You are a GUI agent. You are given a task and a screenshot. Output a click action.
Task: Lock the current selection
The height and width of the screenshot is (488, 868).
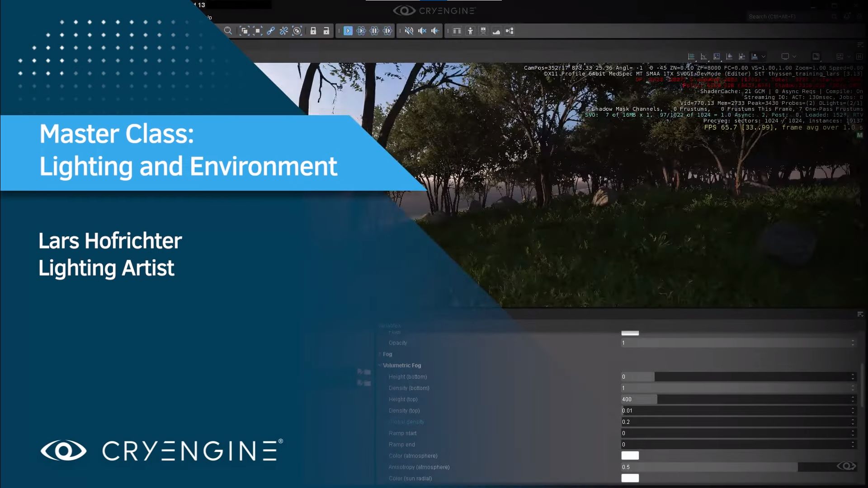click(313, 31)
